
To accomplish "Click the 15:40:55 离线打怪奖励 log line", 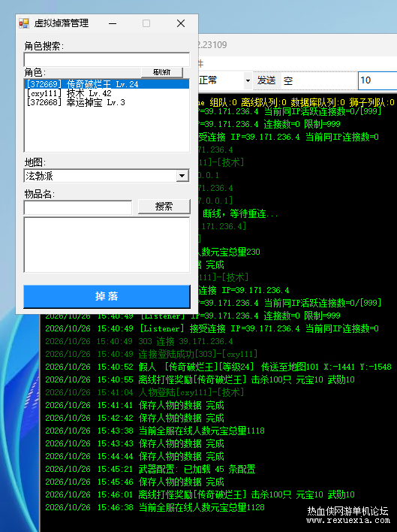I will coord(200,379).
